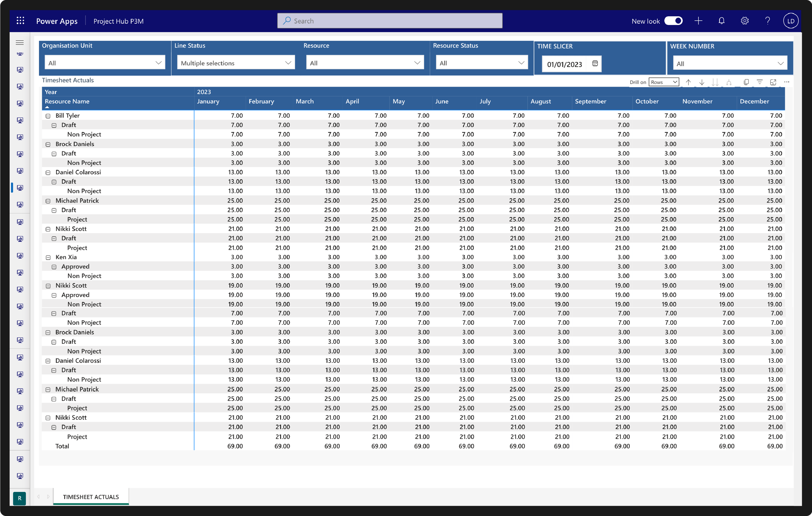Open the Power Apps app launcher waffle icon
Image resolution: width=812 pixels, height=516 pixels.
pyautogui.click(x=20, y=21)
